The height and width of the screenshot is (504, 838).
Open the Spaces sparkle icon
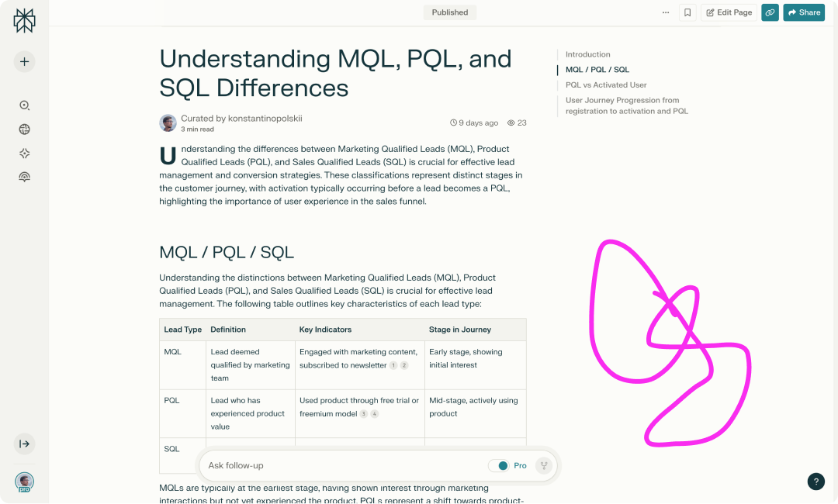24,154
